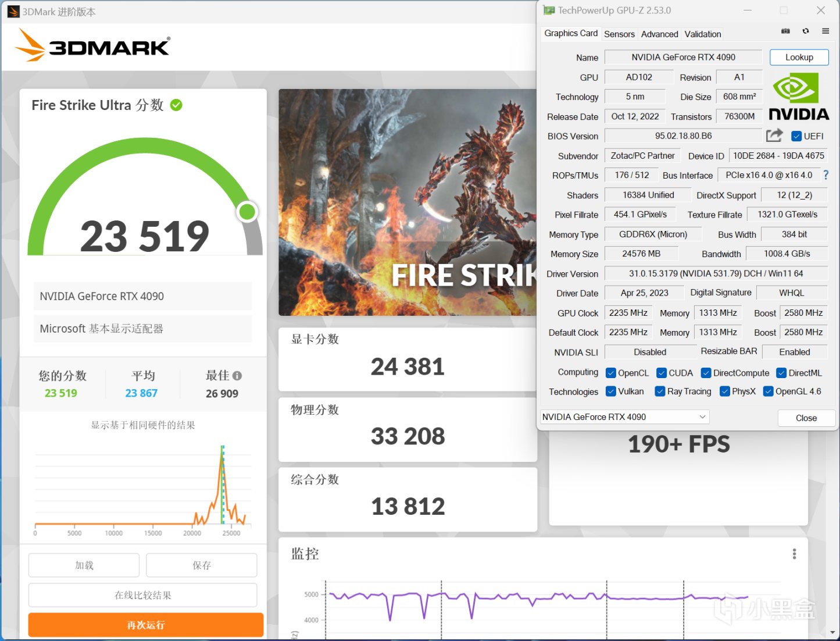840x641 pixels.
Task: Click the Shaders value 16384 Unified
Action: [x=648, y=195]
